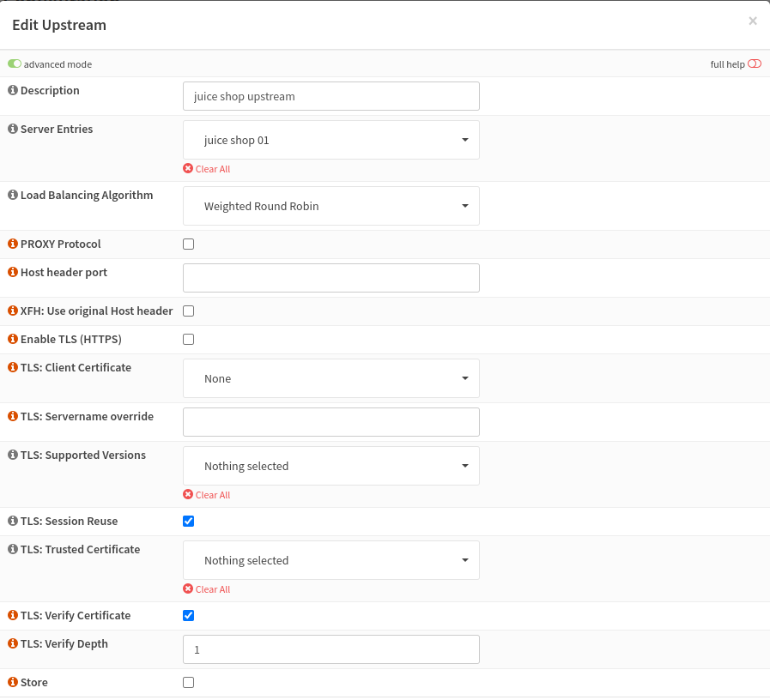Turn on full help
770x700 pixels.
tap(754, 63)
